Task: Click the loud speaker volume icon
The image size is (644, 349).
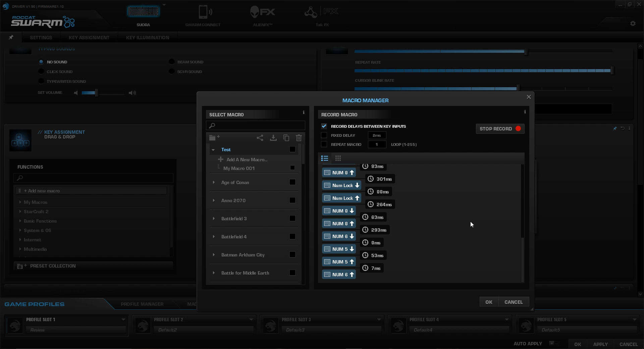Action: pos(132,93)
